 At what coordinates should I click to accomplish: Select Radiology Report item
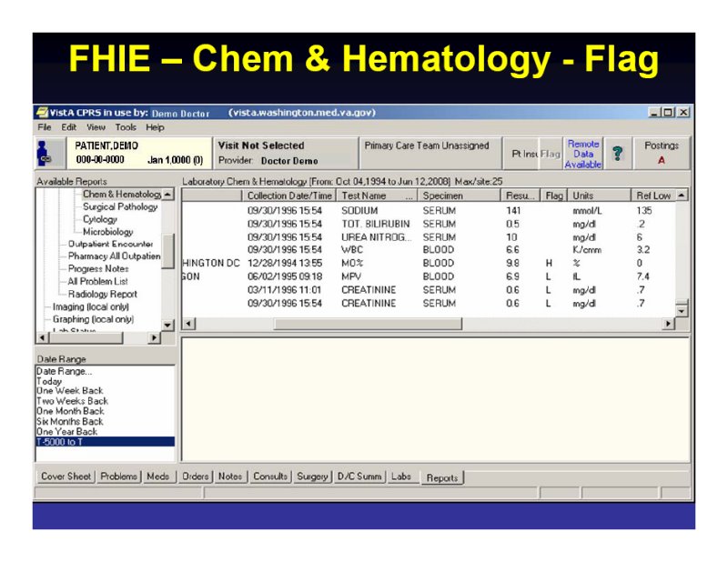(102, 294)
